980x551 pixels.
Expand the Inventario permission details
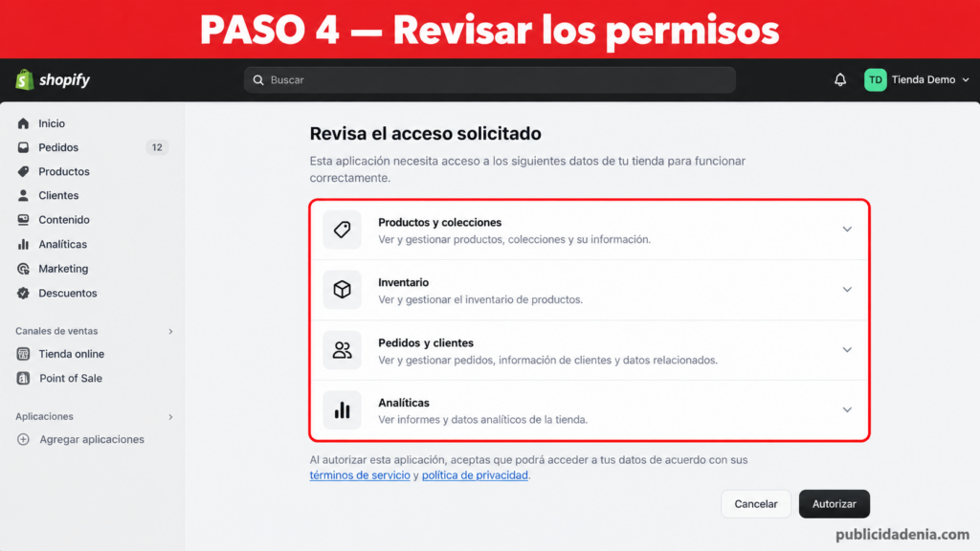[847, 289]
